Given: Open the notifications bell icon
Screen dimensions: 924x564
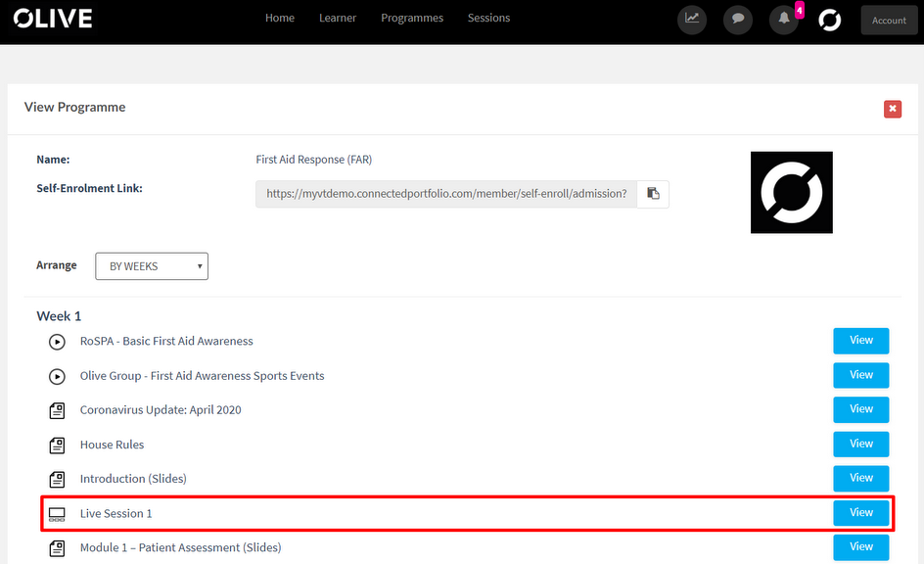Looking at the screenshot, I should pos(783,20).
